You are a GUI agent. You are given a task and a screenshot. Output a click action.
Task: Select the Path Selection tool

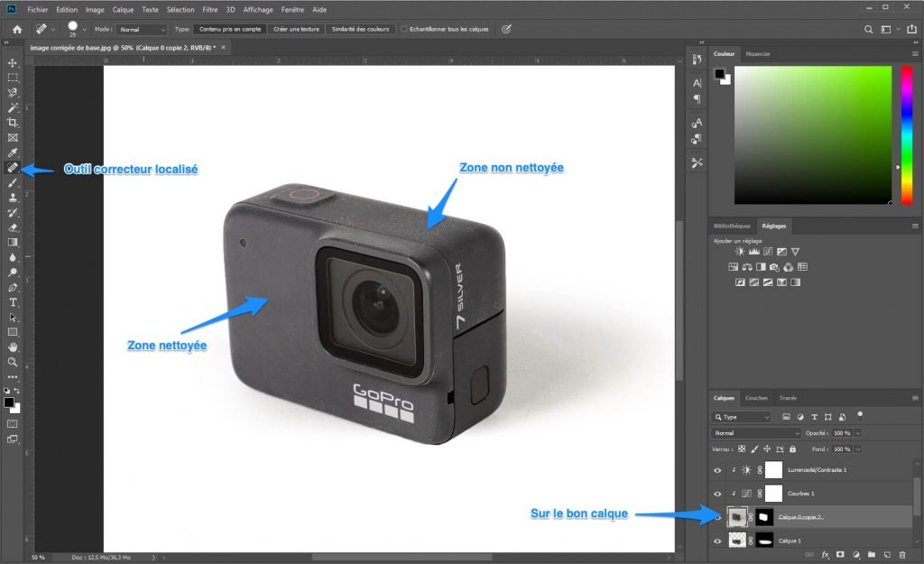[x=13, y=317]
